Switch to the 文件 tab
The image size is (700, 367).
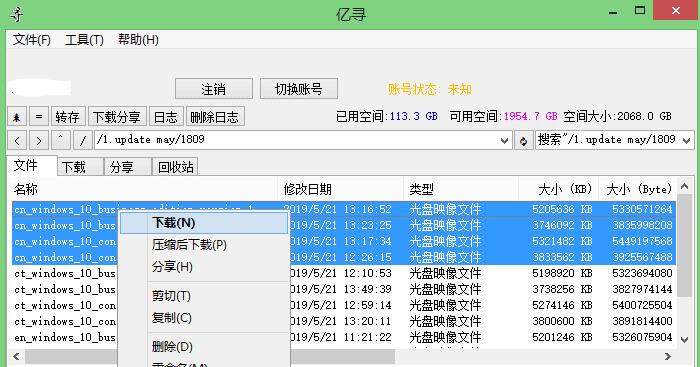32,166
